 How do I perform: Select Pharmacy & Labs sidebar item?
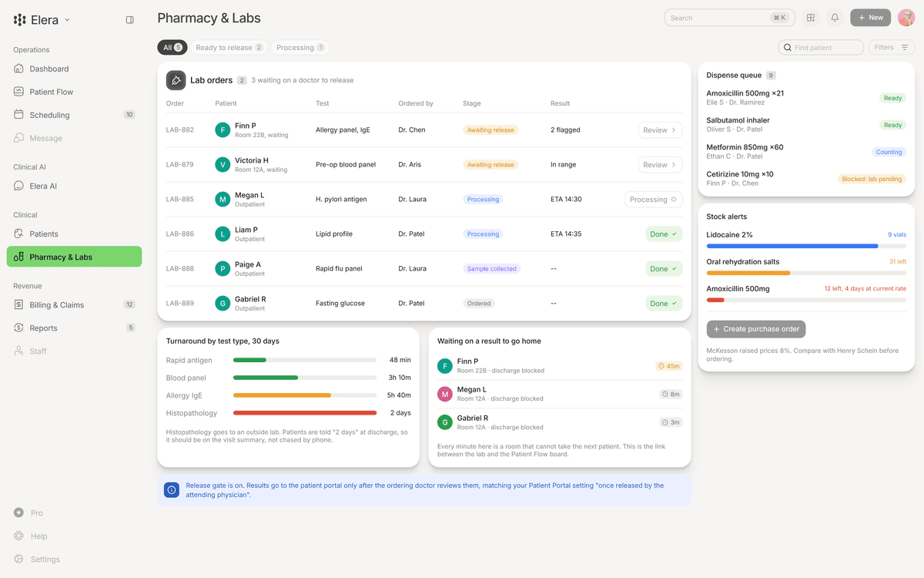tap(74, 257)
